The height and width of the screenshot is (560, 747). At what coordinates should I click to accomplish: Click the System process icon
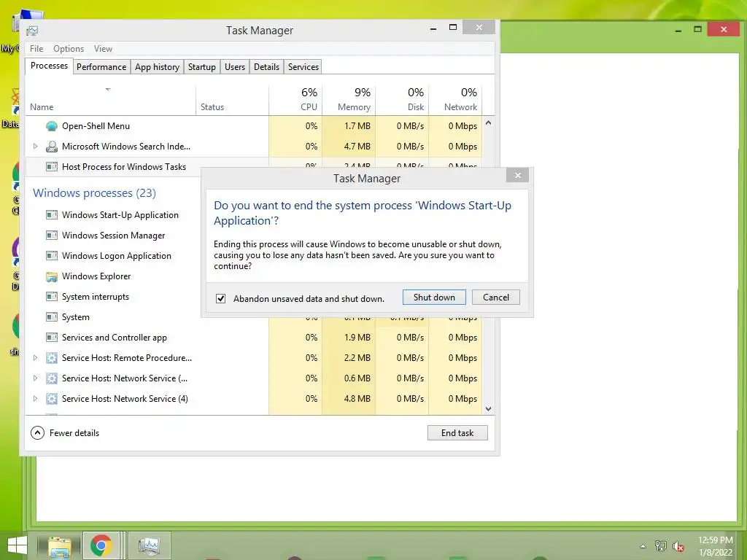point(52,317)
